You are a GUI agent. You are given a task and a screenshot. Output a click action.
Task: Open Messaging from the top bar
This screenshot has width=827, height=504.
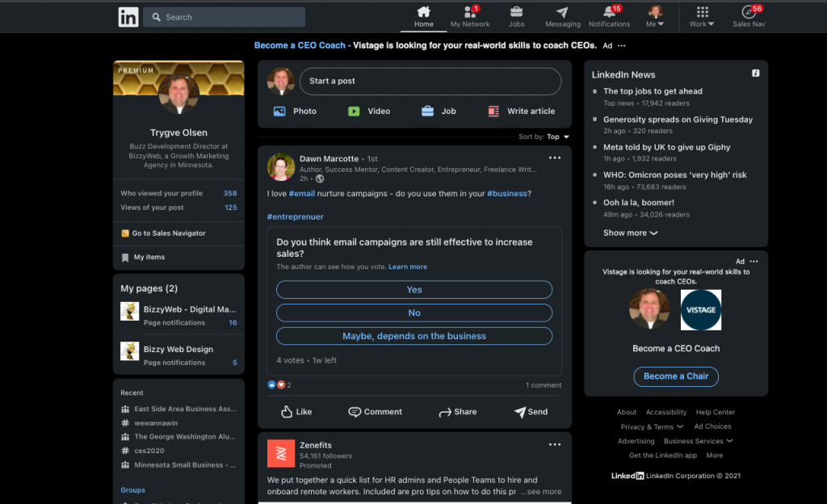pos(562,17)
